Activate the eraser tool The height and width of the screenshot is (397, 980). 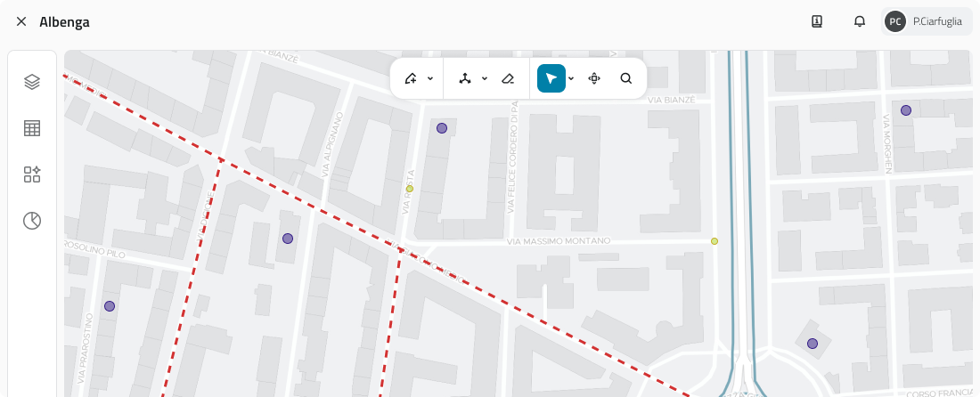[x=507, y=78]
